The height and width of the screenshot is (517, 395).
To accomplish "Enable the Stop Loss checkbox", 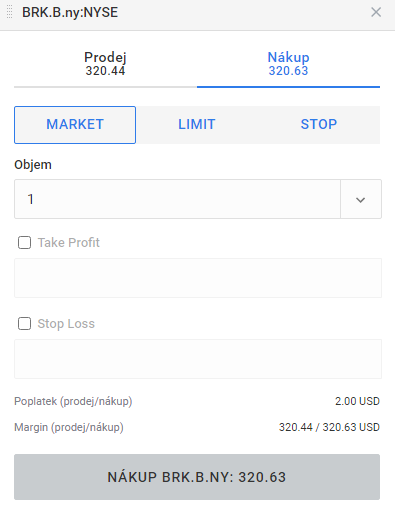I will point(24,323).
